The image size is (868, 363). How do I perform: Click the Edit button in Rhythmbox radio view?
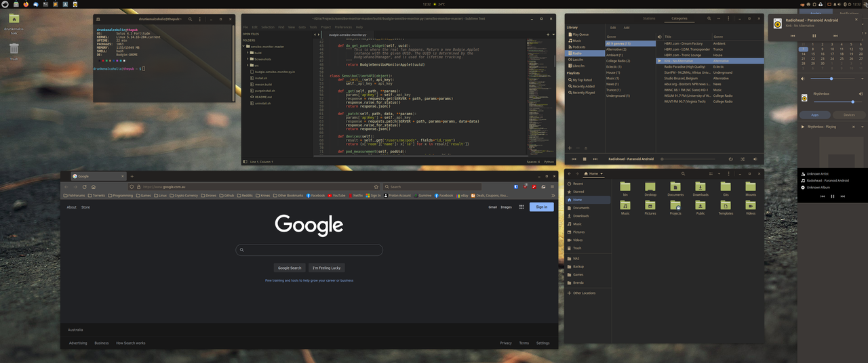pyautogui.click(x=612, y=28)
